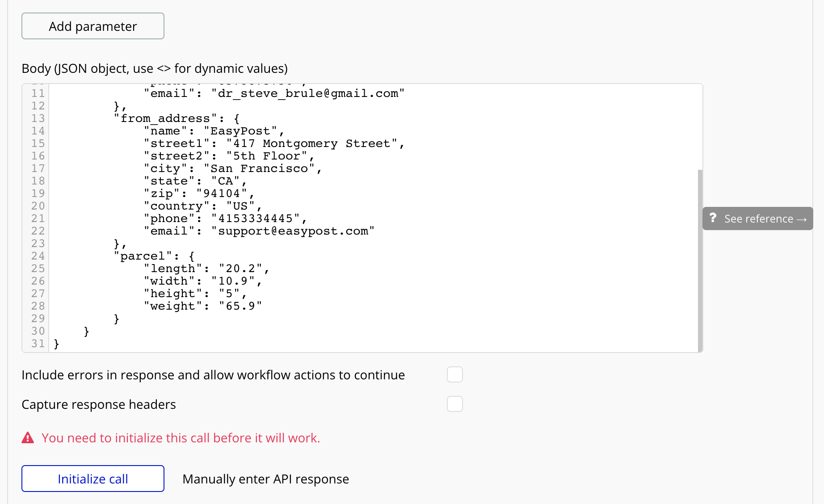Click the Initialize call button
The height and width of the screenshot is (504, 824).
pyautogui.click(x=93, y=479)
